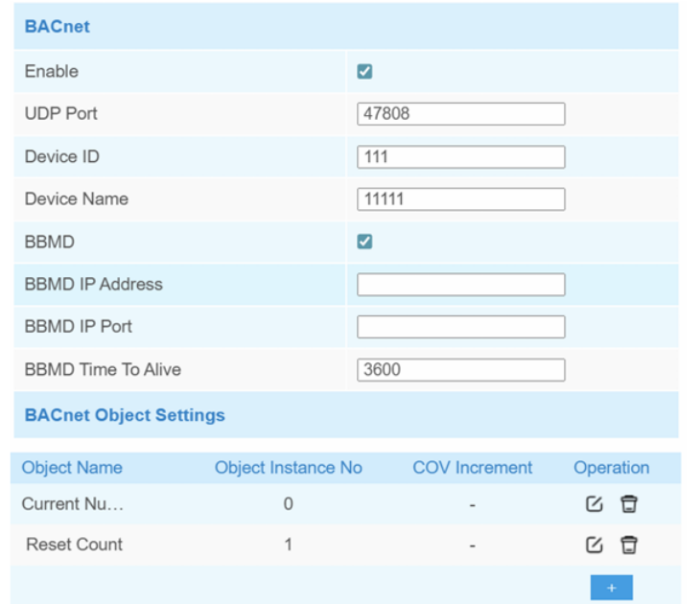Select the Enable label text
700x604 pixels.
[52, 72]
